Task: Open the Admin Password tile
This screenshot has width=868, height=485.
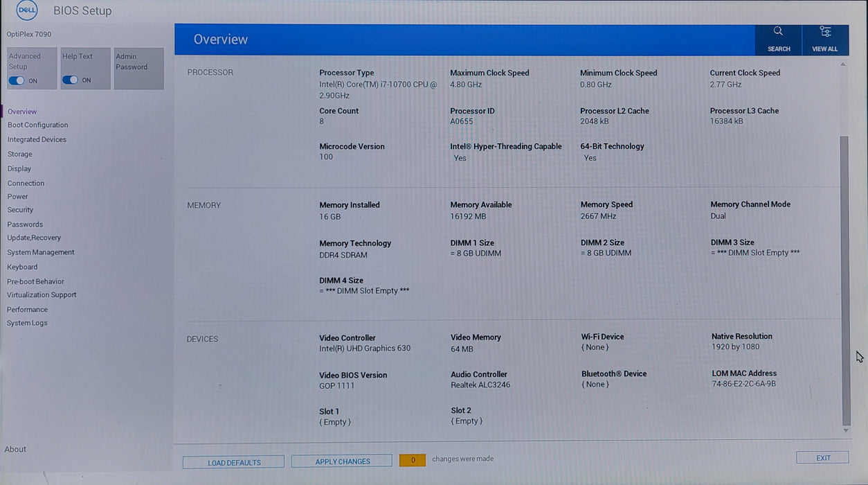Action: click(x=139, y=69)
